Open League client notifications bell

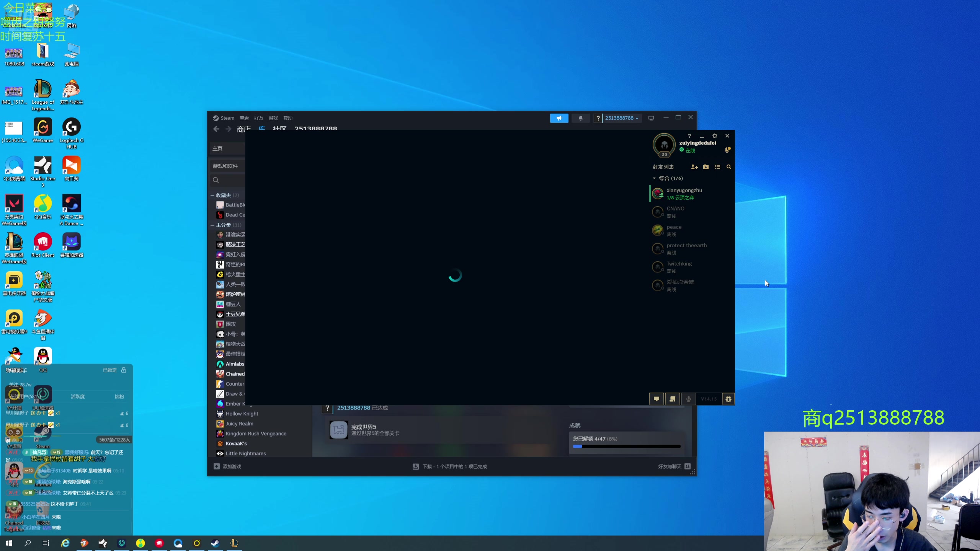tap(727, 150)
